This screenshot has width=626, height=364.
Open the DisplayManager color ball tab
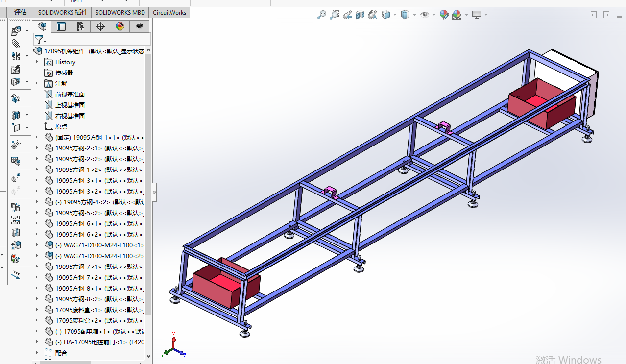point(120,26)
